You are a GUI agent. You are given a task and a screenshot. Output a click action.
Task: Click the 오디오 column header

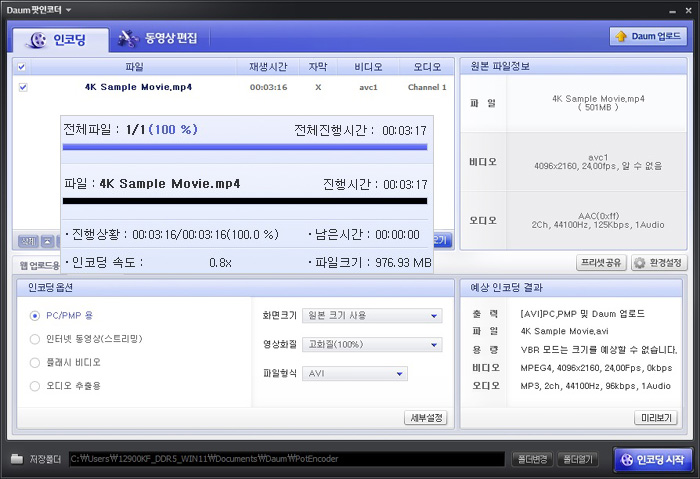point(427,67)
